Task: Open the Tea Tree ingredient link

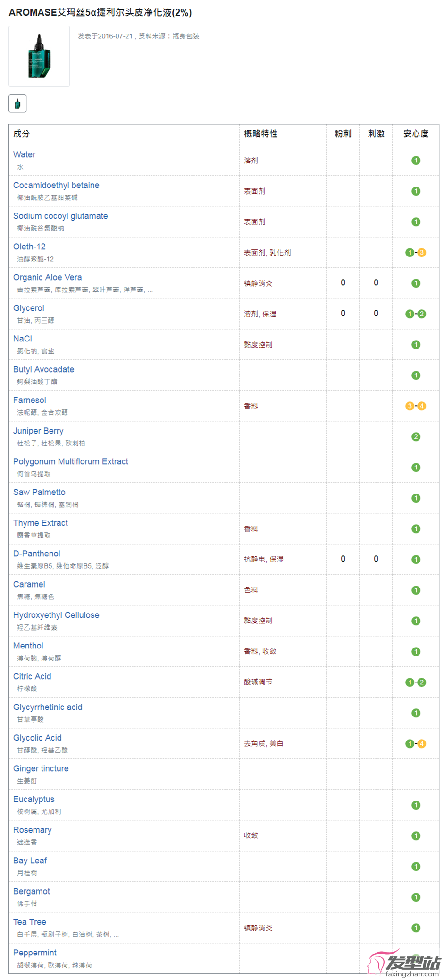Action: coord(30,922)
